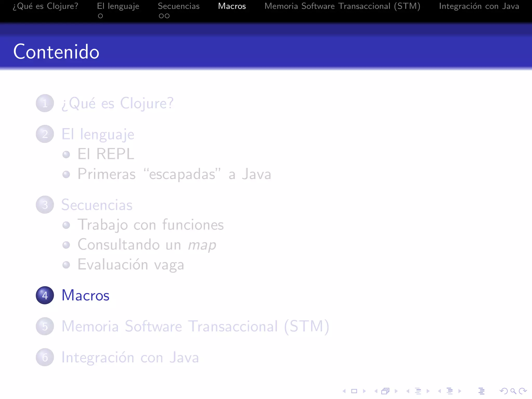Viewport: 532px width, 399px height.
Task: Open 'Memoria Software Transaccional (STM)' header tab
Action: click(342, 6)
